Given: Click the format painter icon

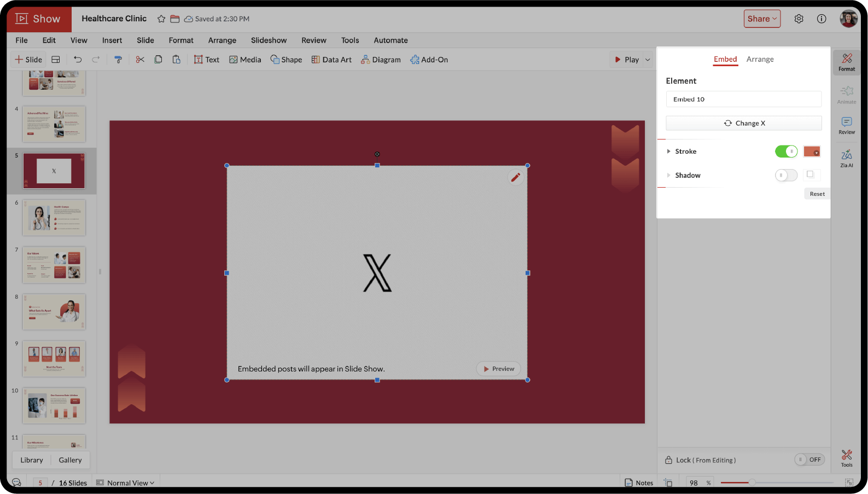Looking at the screenshot, I should [x=118, y=60].
